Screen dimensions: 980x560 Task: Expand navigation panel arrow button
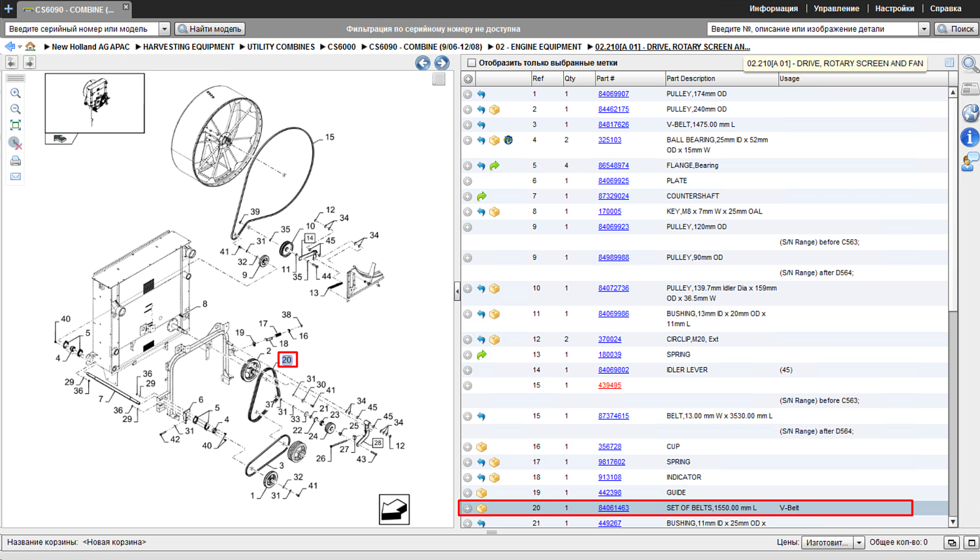(29, 62)
